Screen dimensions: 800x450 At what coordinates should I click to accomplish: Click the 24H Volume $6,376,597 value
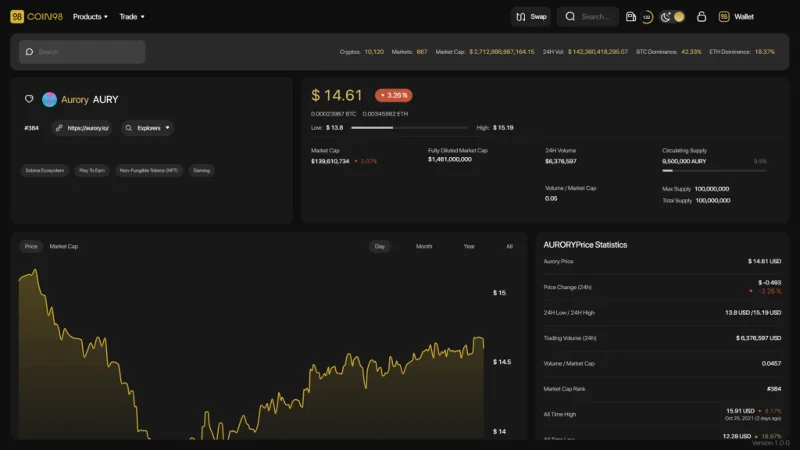pos(561,161)
